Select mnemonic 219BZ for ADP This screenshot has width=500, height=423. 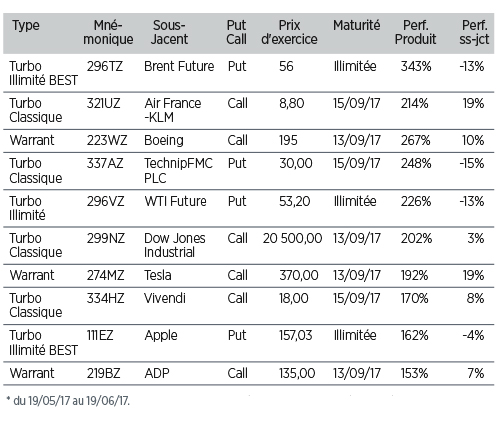104,373
